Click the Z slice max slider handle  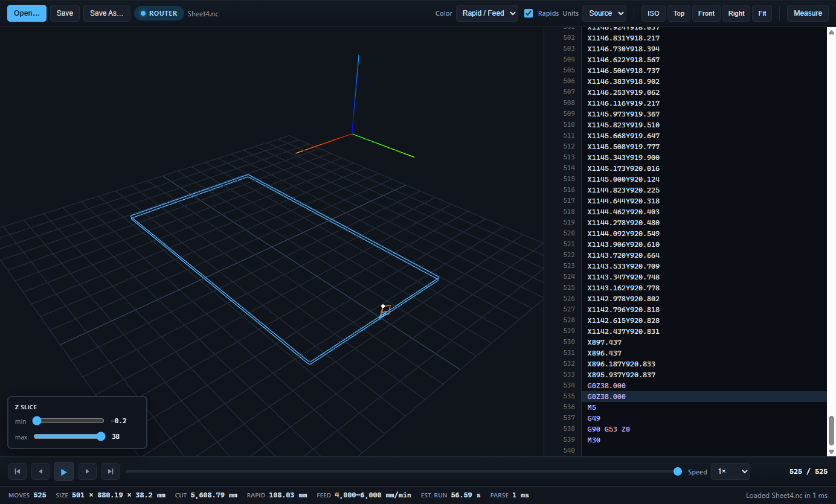(101, 436)
